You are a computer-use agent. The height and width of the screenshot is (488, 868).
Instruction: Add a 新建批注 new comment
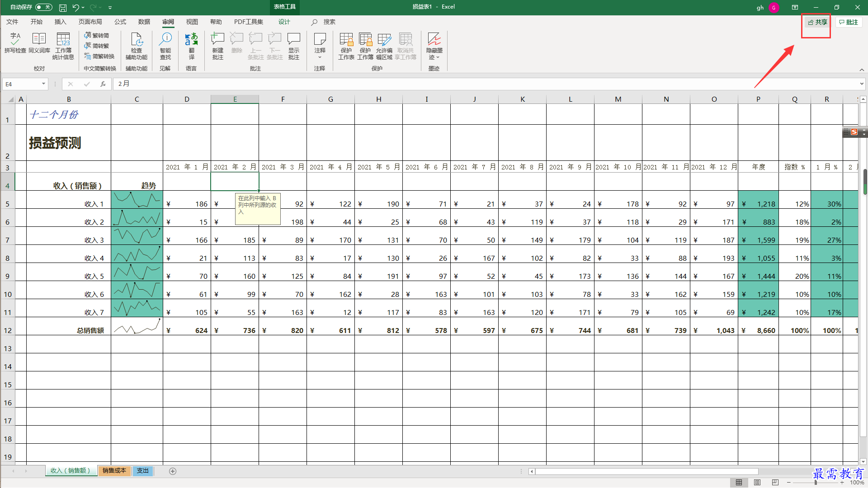[x=218, y=46]
